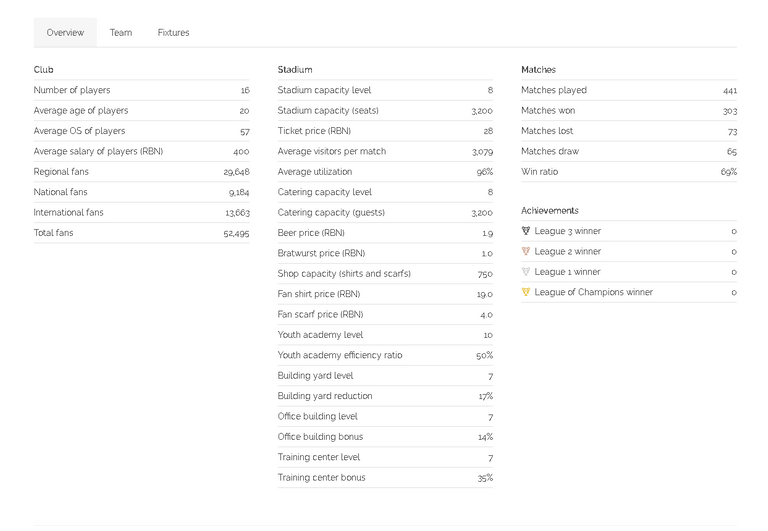This screenshot has width=768, height=531.
Task: Click the Average visitors per match value 3,079
Action: coord(482,152)
